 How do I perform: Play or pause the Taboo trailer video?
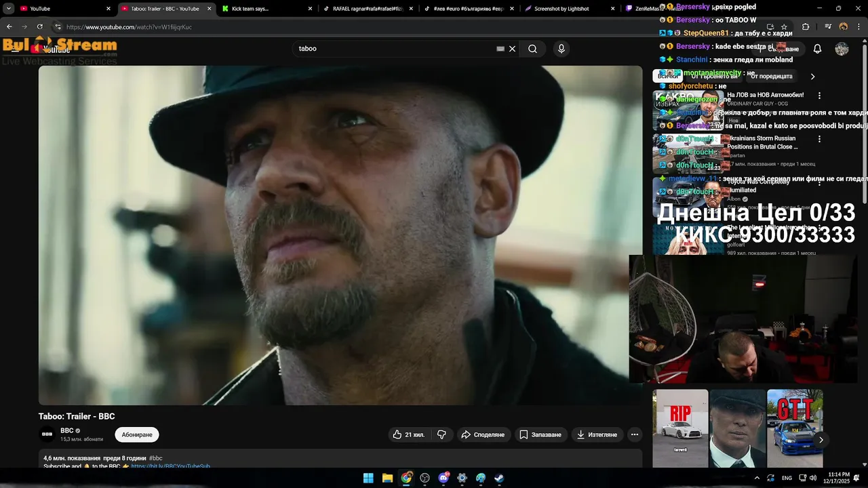pos(340,235)
